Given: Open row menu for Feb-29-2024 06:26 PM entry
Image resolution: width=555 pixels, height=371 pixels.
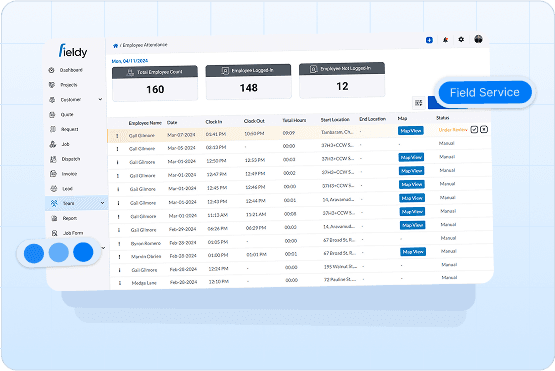Looking at the screenshot, I should (119, 230).
